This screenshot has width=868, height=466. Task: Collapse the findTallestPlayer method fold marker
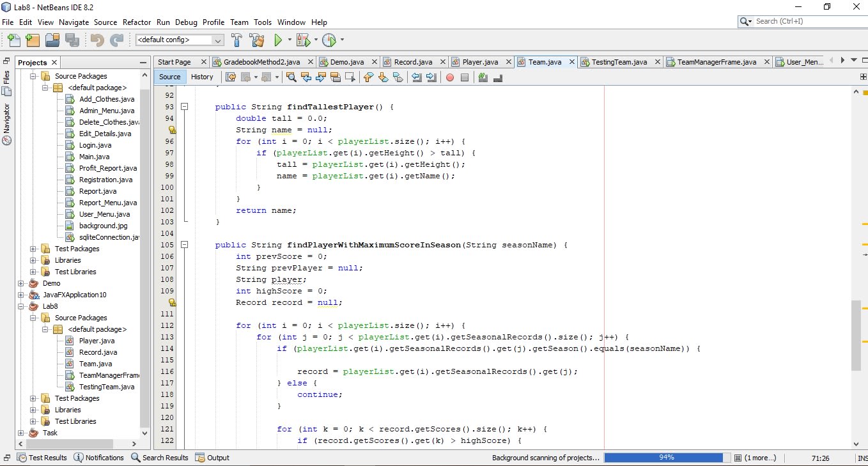pyautogui.click(x=184, y=107)
